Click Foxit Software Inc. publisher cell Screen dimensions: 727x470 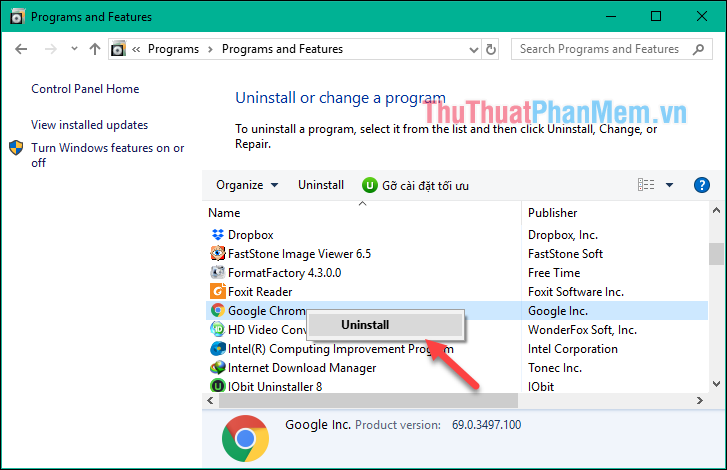pos(576,292)
